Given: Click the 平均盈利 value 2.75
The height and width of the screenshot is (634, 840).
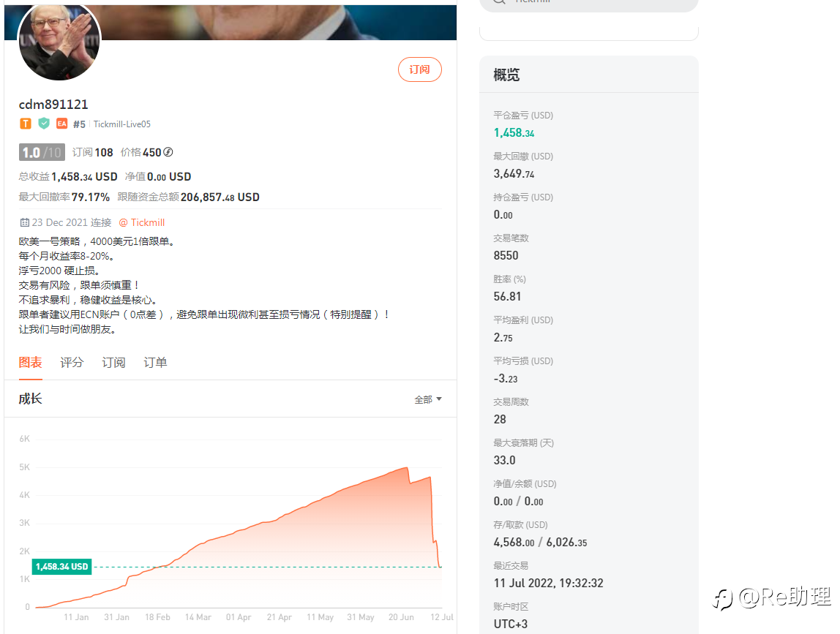Looking at the screenshot, I should (x=503, y=337).
